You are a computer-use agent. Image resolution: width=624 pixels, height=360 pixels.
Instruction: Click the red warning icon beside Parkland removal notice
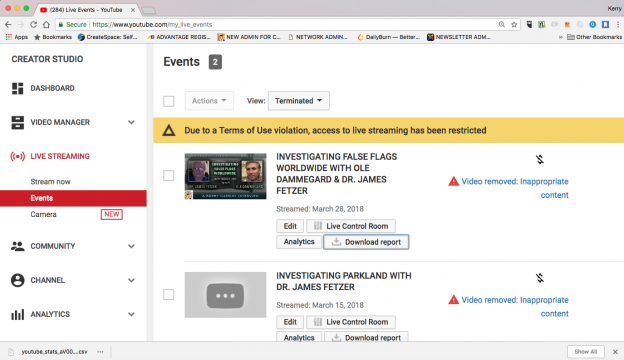click(453, 300)
